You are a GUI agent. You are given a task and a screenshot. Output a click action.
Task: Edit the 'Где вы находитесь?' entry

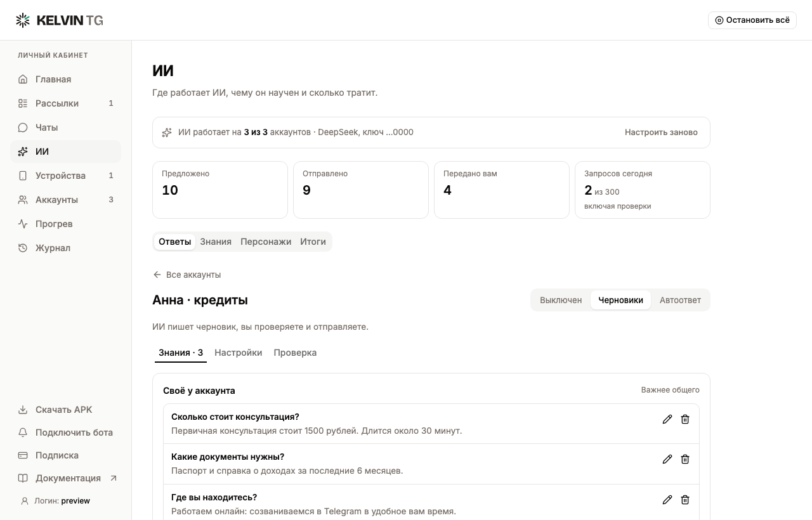pyautogui.click(x=667, y=500)
